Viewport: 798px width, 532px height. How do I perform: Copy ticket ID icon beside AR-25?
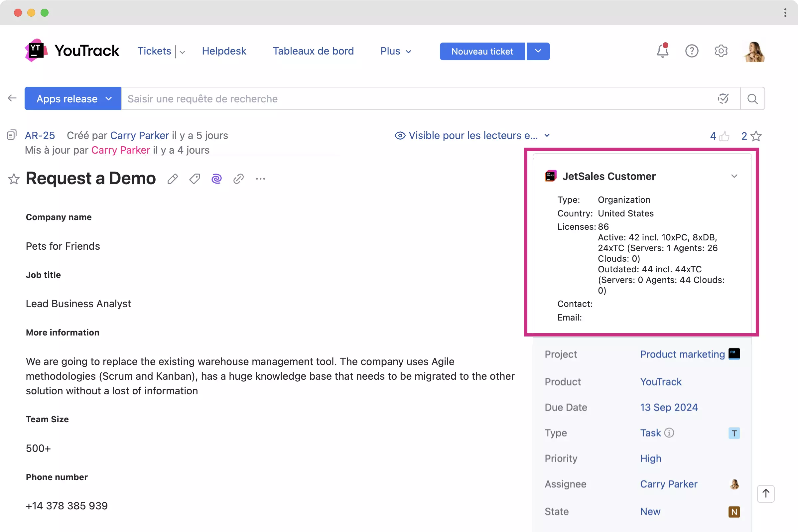click(12, 135)
